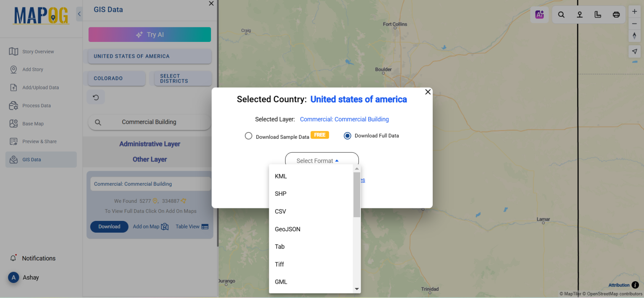The height and width of the screenshot is (298, 644).
Task: Click the Download button for Commercial Building data
Action: pyautogui.click(x=109, y=226)
